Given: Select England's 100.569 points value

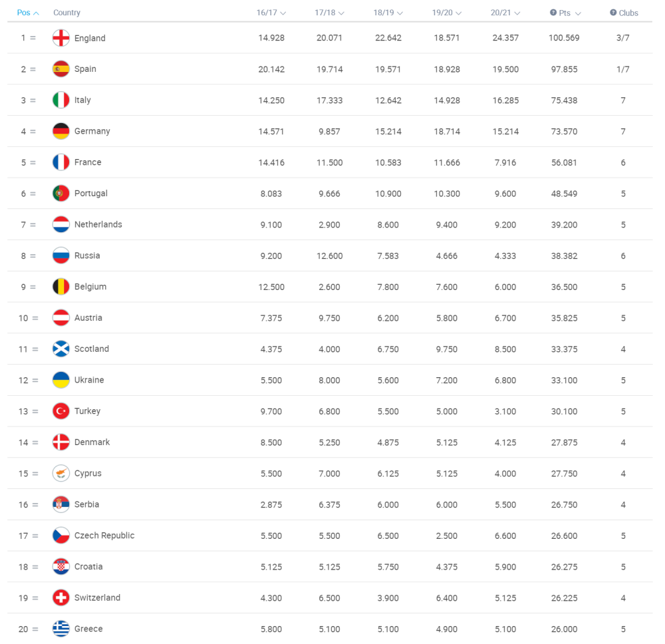Looking at the screenshot, I should click(564, 38).
